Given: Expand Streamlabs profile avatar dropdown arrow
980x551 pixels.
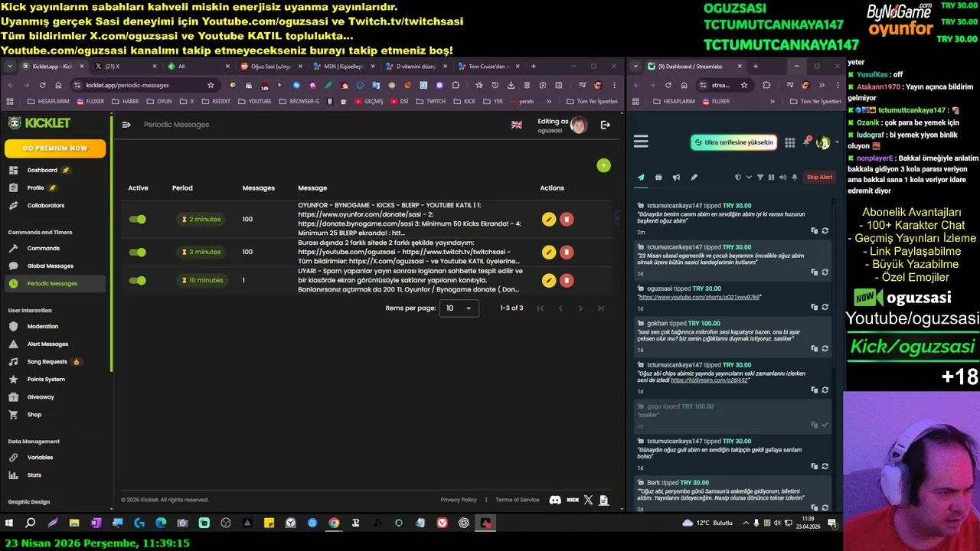Looking at the screenshot, I should [x=836, y=142].
